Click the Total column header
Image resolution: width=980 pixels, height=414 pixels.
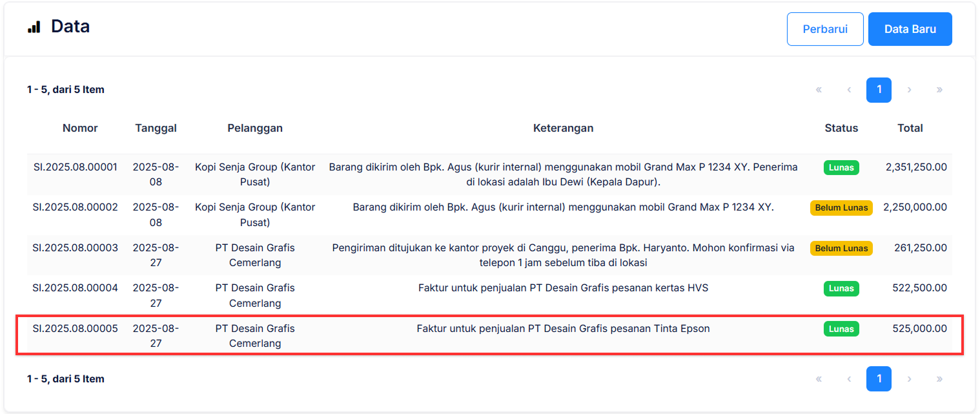pos(910,128)
